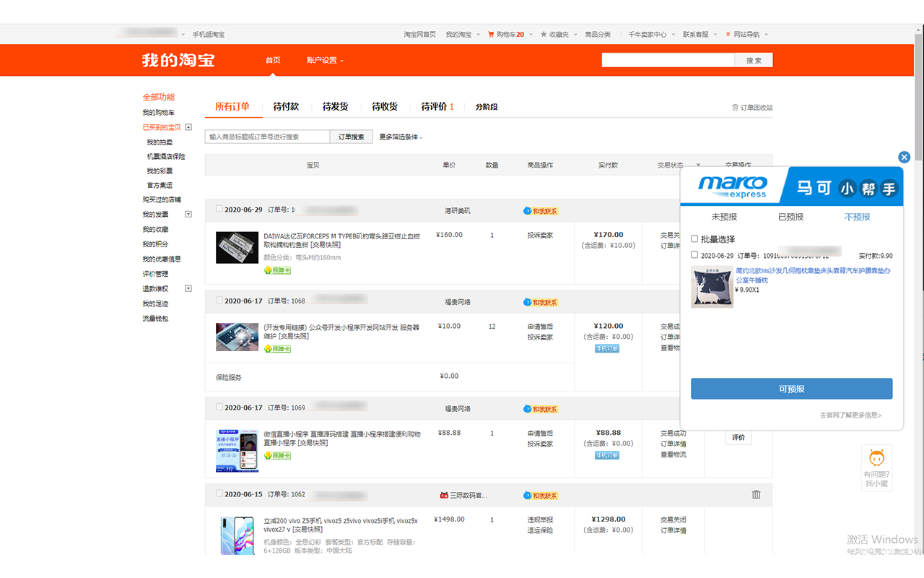Image resolution: width=924 pixels, height=578 pixels.
Task: Open the pillow thumbnail in Marco helper
Action: [712, 287]
